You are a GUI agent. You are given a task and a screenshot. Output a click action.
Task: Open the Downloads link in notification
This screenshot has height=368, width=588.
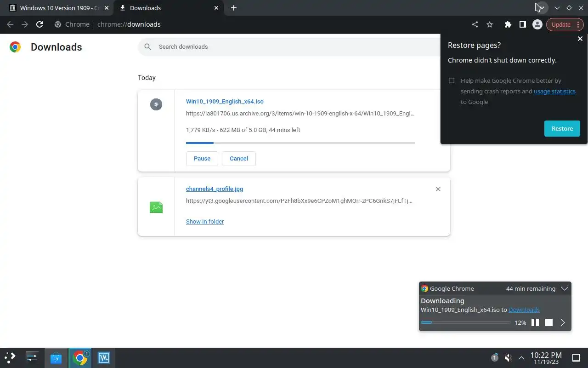(524, 310)
